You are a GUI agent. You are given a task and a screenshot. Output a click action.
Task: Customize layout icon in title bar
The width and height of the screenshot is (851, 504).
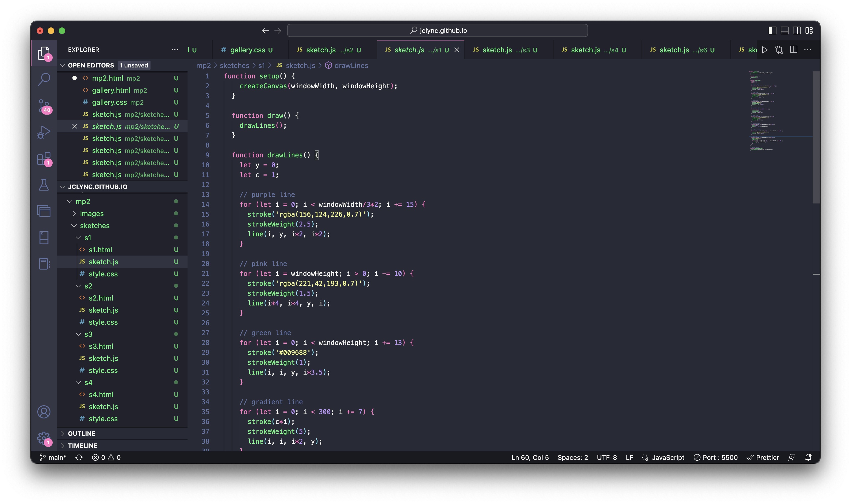coord(809,30)
